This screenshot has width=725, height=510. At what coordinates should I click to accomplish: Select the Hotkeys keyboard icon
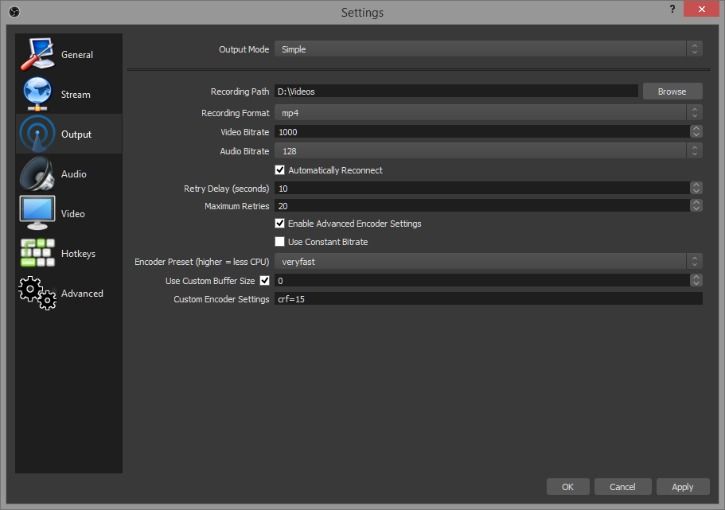tap(37, 253)
